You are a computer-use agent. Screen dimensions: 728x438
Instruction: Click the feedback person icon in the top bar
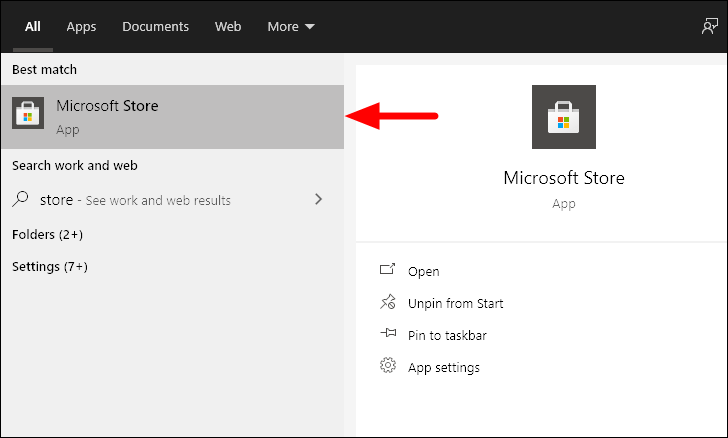tap(709, 26)
